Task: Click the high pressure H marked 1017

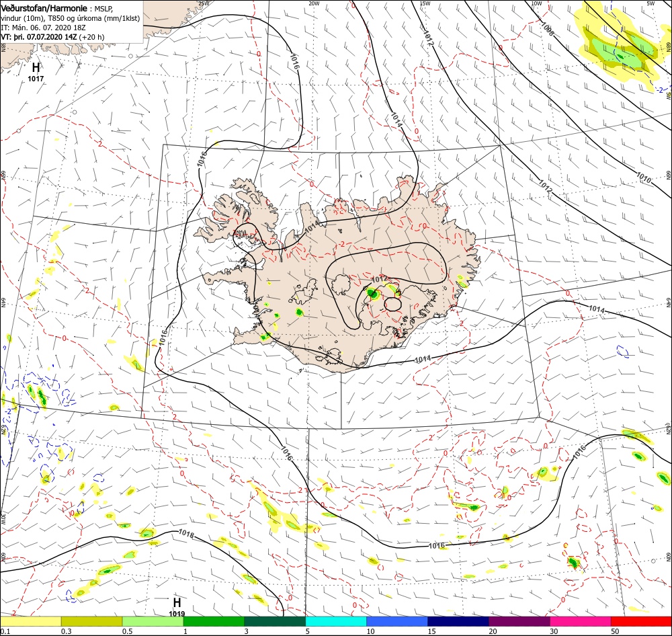Action: tap(36, 67)
